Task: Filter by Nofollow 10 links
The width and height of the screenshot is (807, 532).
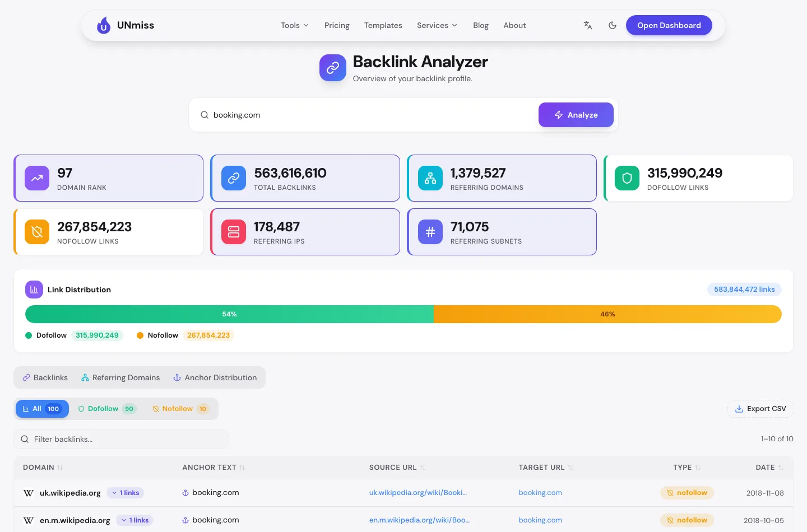Action: point(180,409)
